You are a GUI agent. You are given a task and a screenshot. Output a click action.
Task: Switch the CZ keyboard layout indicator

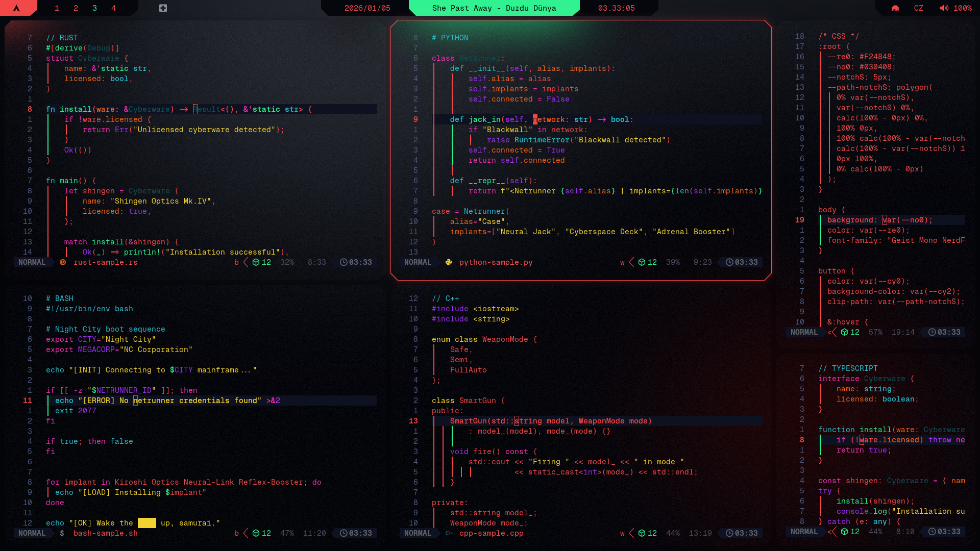[x=918, y=8]
